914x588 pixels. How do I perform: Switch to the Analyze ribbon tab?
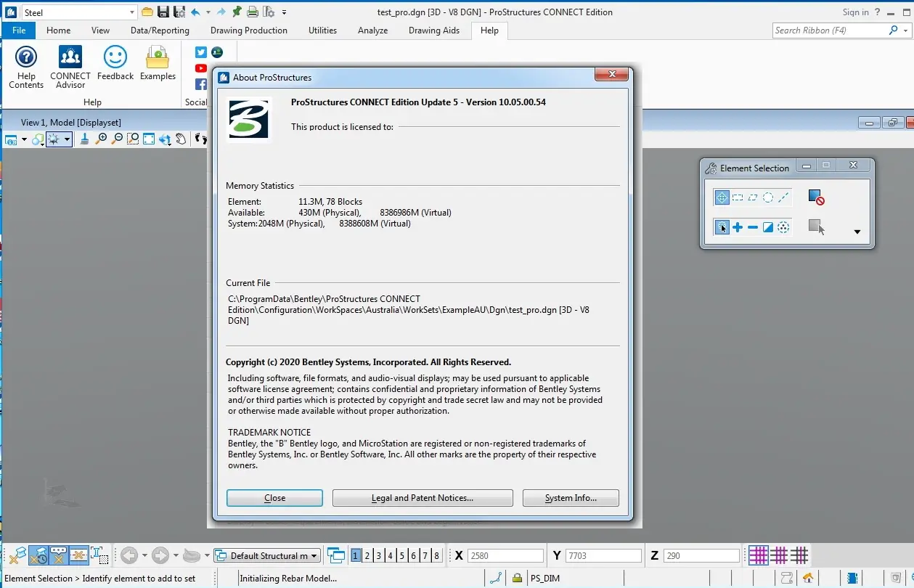[372, 30]
